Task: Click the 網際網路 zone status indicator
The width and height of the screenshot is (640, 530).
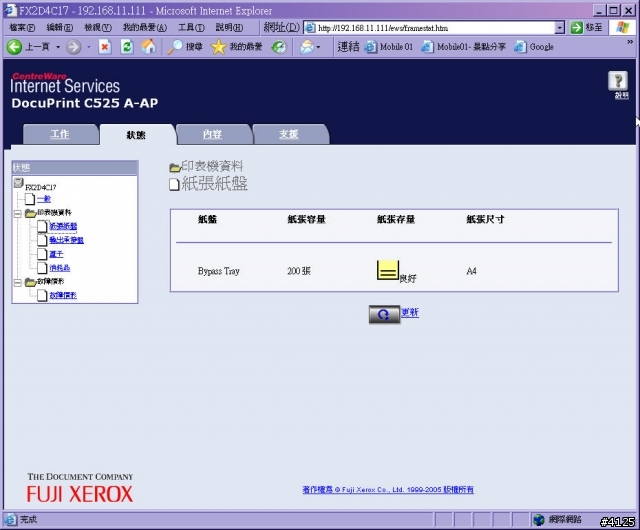Action: click(558, 520)
